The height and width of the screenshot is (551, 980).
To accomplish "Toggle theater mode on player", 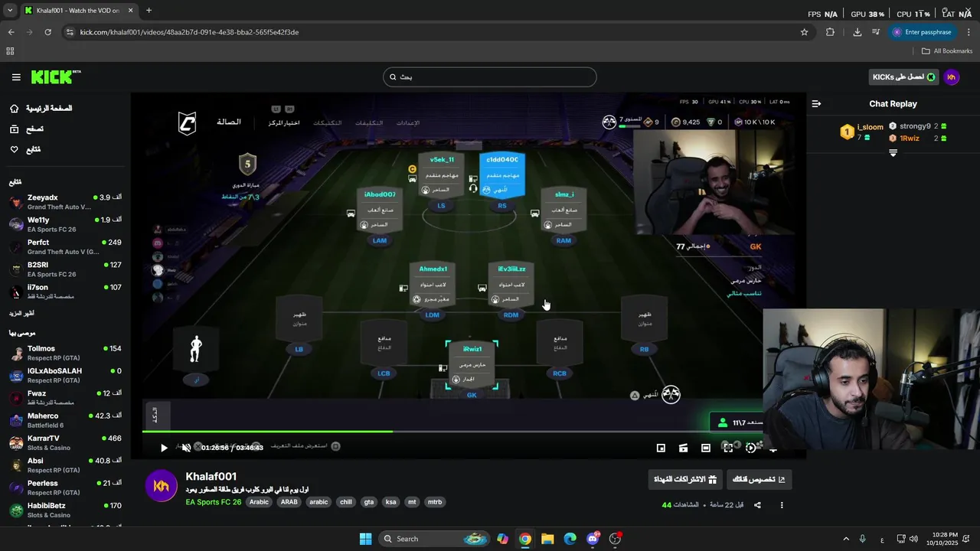I will tap(705, 448).
